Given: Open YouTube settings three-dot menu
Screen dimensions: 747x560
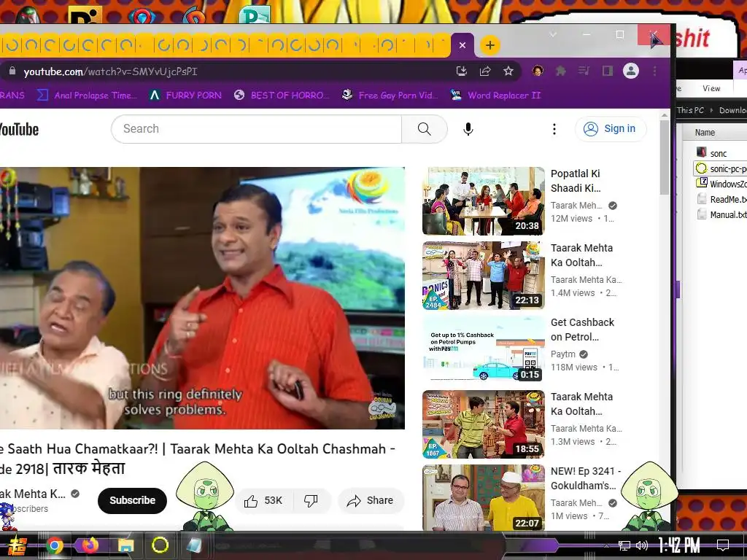Looking at the screenshot, I should coord(554,129).
